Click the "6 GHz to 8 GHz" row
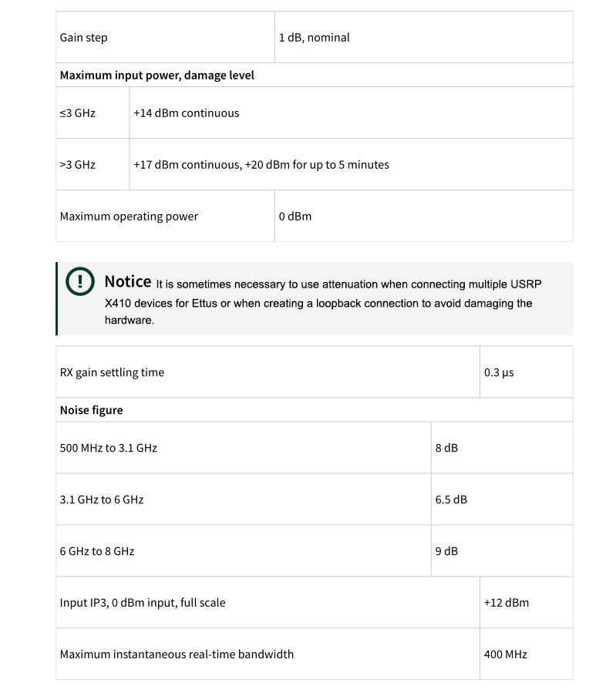 [97, 552]
